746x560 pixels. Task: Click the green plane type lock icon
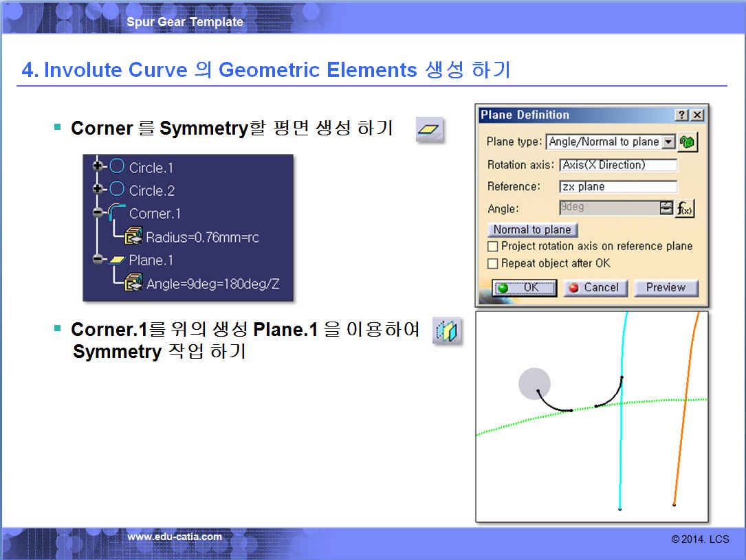point(687,142)
